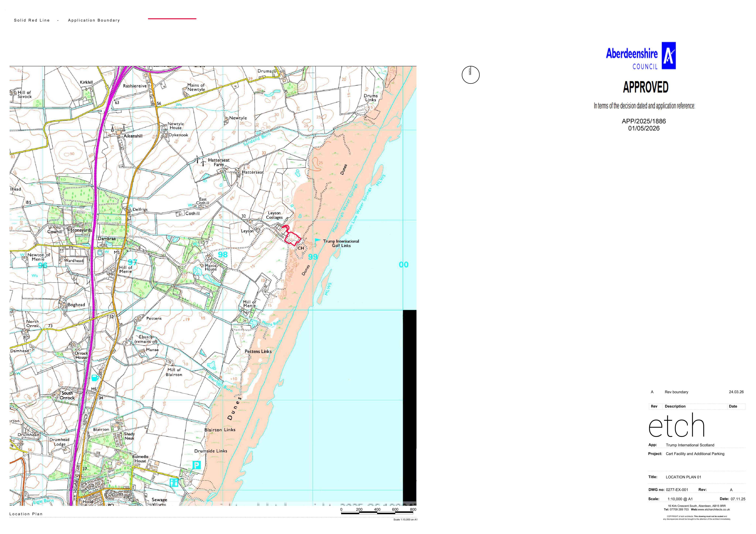
Task: Select drawing number 0277-EX-001
Action: click(x=677, y=490)
